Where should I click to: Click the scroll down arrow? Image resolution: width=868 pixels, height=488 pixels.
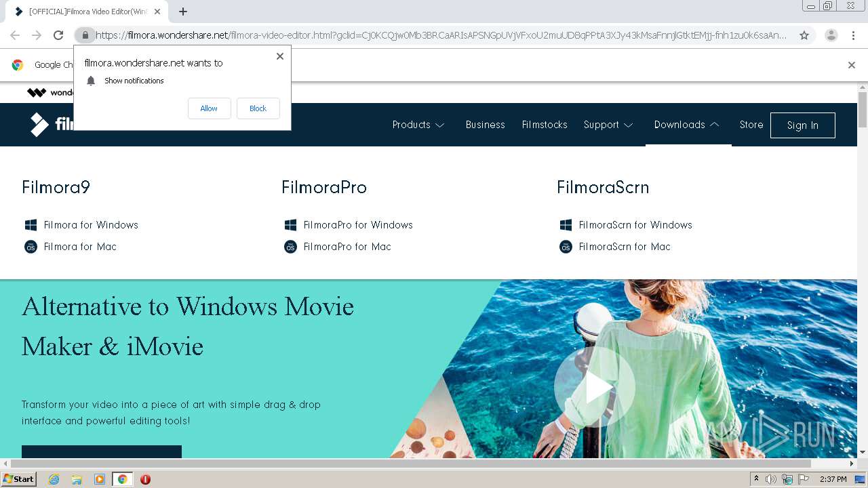pyautogui.click(x=863, y=452)
